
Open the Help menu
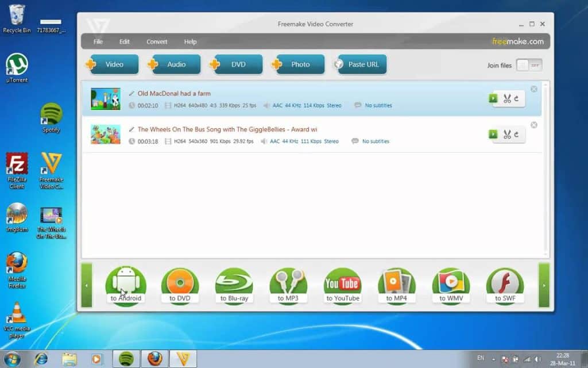tap(190, 41)
